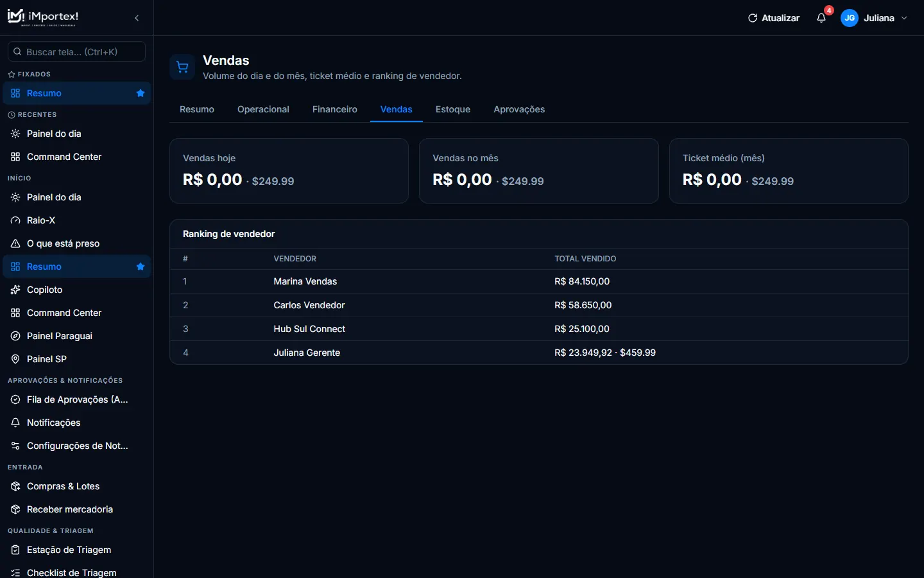Image resolution: width=924 pixels, height=578 pixels.
Task: Open the notification bell with badge 4
Action: [821, 18]
